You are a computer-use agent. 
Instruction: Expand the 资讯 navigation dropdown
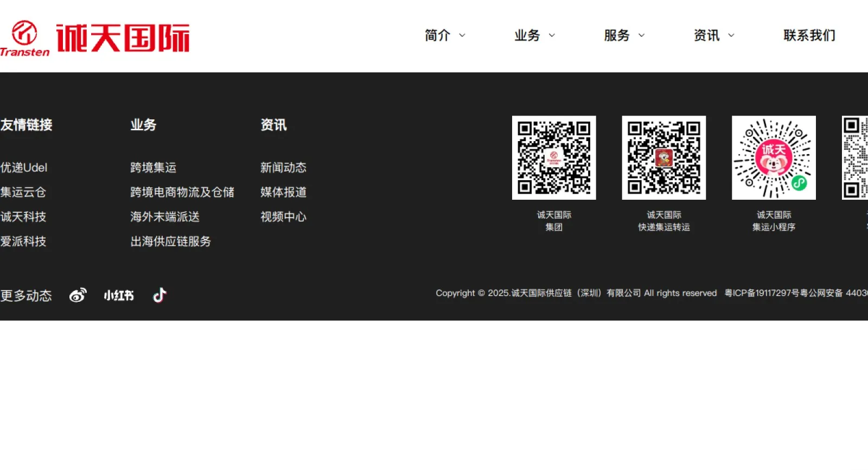pyautogui.click(x=713, y=36)
